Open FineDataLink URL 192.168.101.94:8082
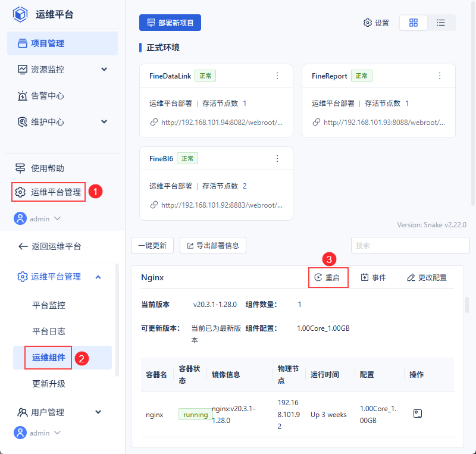The image size is (476, 454). [x=222, y=123]
